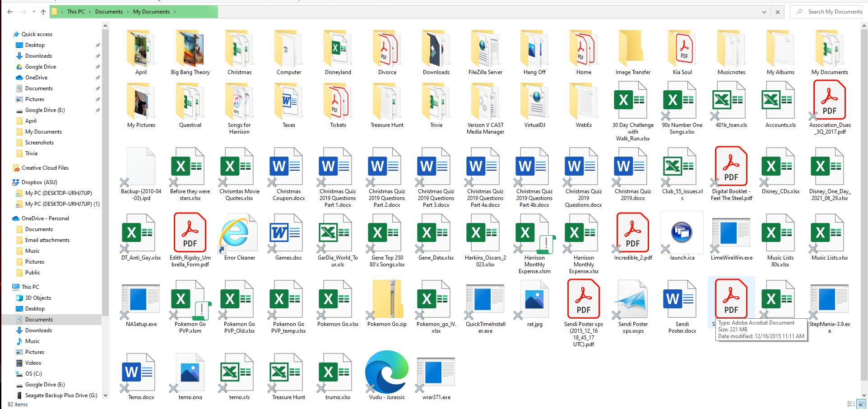Open Videos under This PC
868x409 pixels.
[x=33, y=363]
